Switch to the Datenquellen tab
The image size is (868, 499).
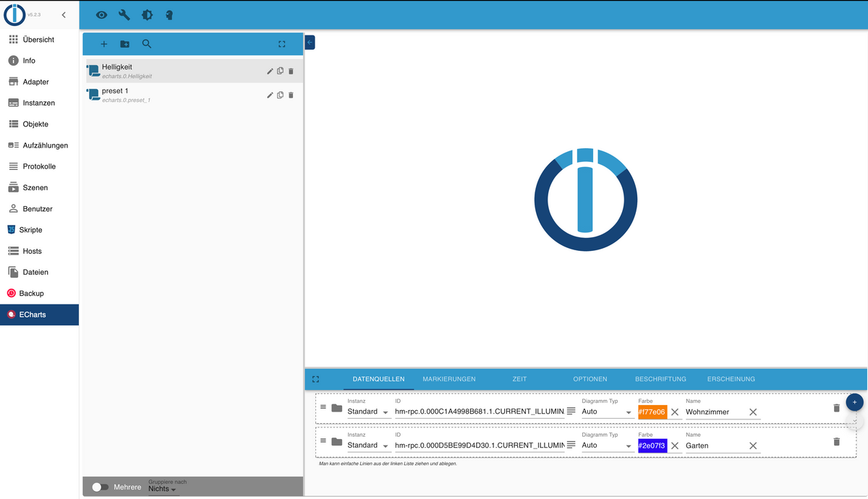(x=378, y=379)
